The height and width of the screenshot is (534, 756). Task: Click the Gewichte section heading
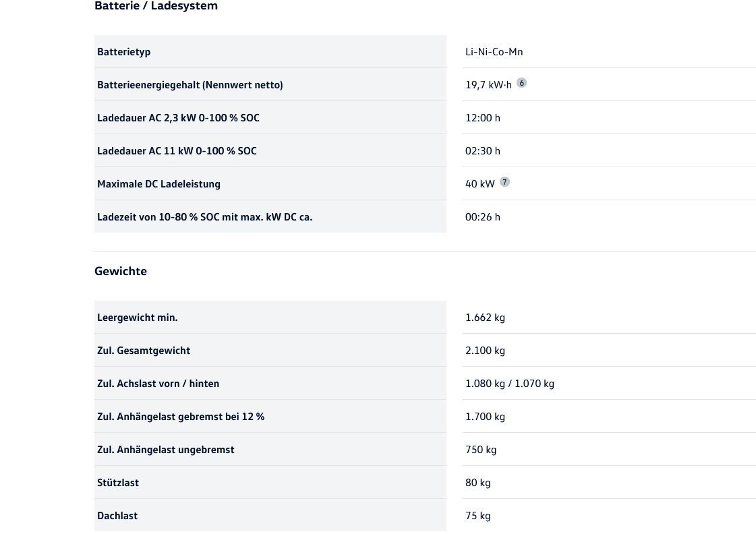pyautogui.click(x=121, y=271)
